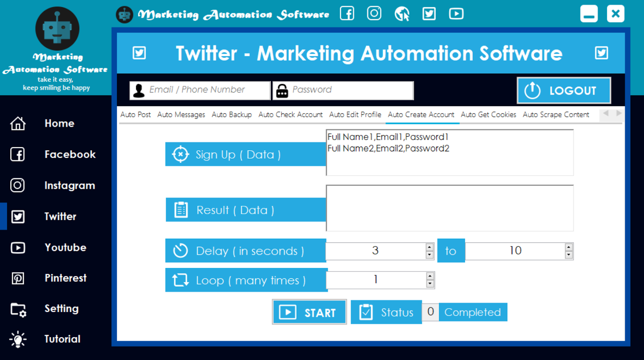This screenshot has width=644, height=360.
Task: Click Twitter icon left of header title
Action: pyautogui.click(x=139, y=53)
